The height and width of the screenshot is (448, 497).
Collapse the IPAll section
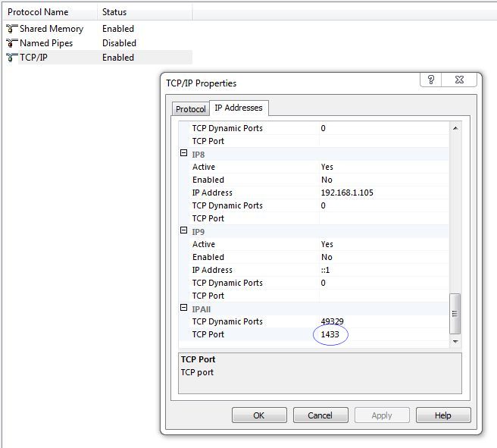tap(183, 308)
